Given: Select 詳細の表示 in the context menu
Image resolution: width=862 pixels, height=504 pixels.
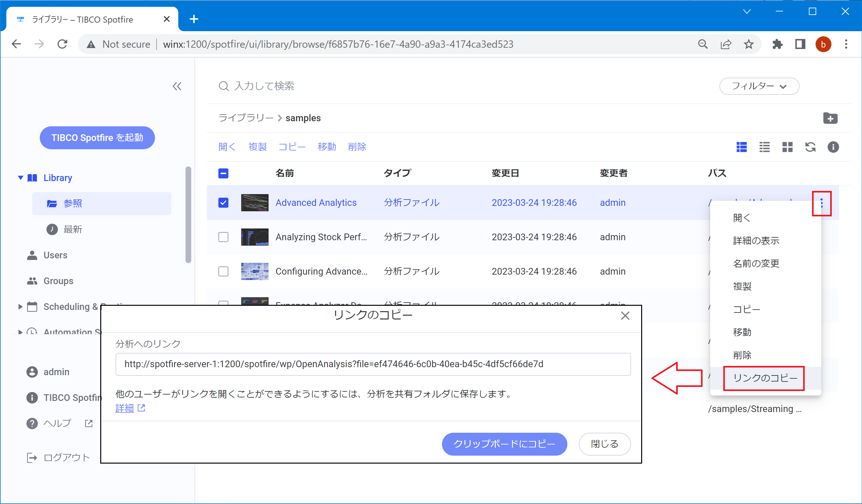Looking at the screenshot, I should point(766,241).
